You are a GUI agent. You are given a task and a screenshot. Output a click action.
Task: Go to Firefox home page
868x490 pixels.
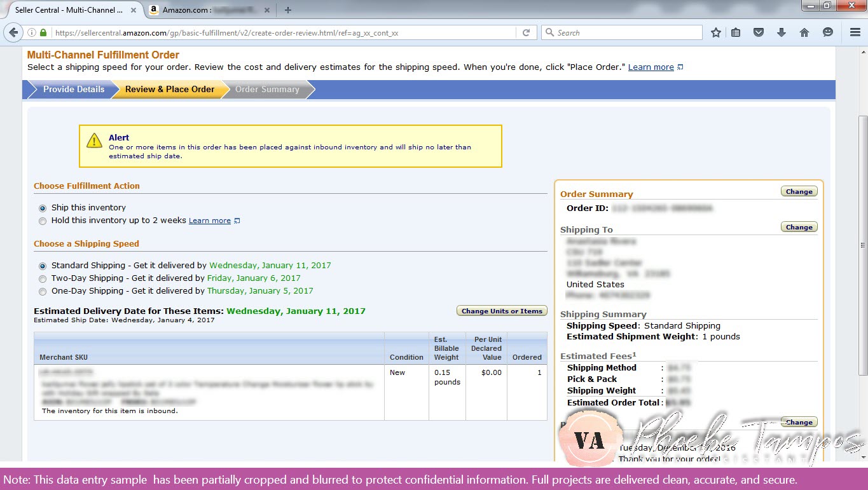coord(804,32)
